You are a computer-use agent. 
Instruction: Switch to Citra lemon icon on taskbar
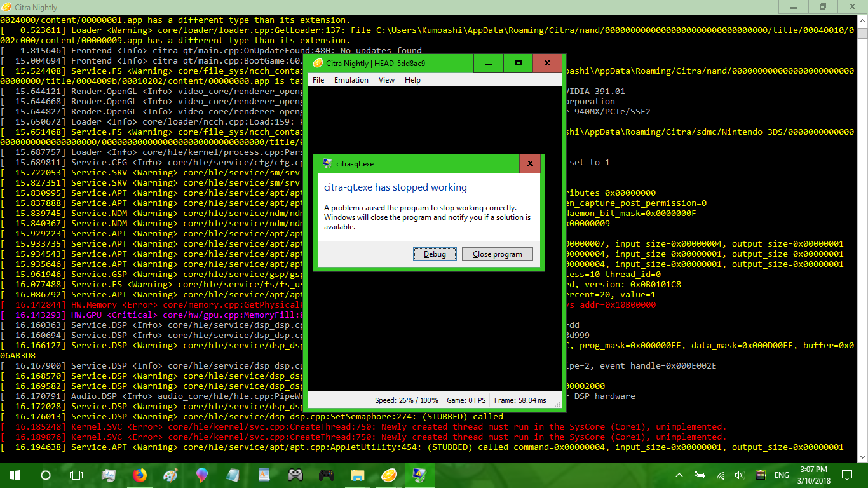(389, 475)
